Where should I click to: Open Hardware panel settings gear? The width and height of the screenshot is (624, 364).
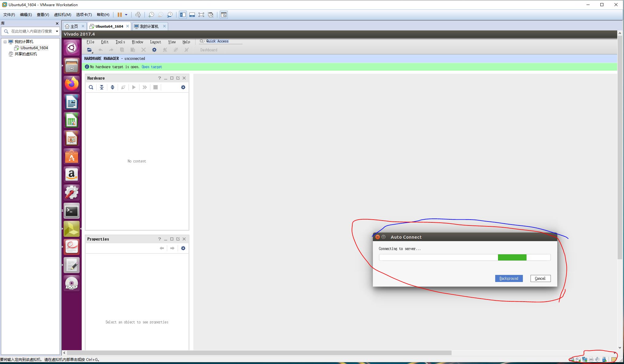[183, 88]
